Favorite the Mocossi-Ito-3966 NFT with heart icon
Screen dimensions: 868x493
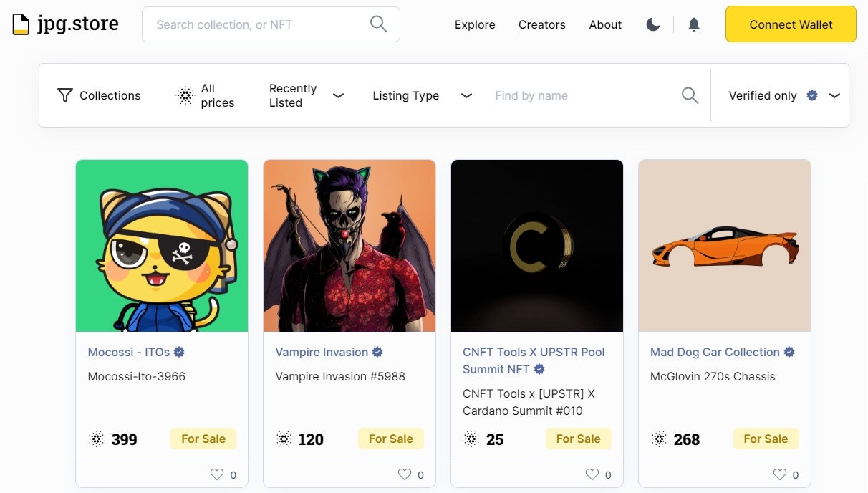click(x=216, y=474)
